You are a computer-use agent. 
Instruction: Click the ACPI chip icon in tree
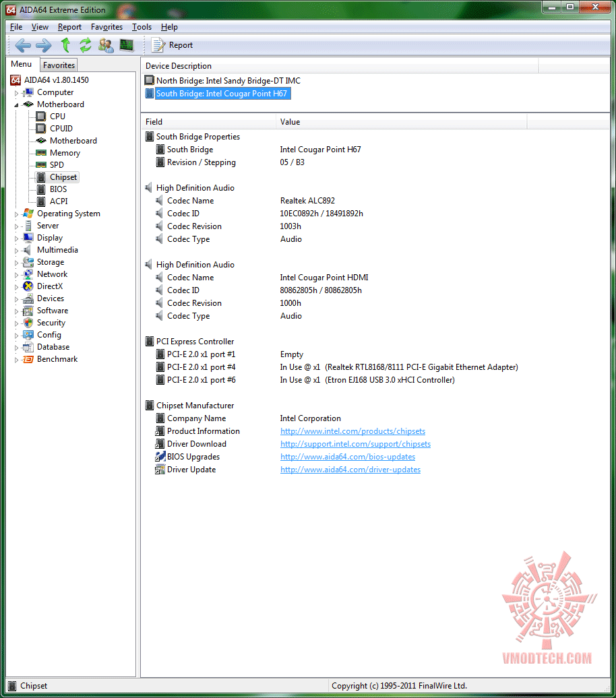[x=41, y=201]
